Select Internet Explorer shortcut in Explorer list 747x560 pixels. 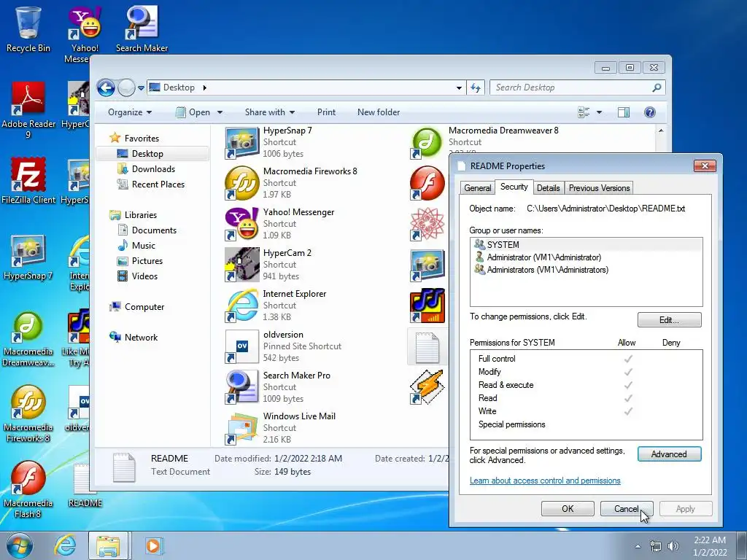(x=276, y=306)
